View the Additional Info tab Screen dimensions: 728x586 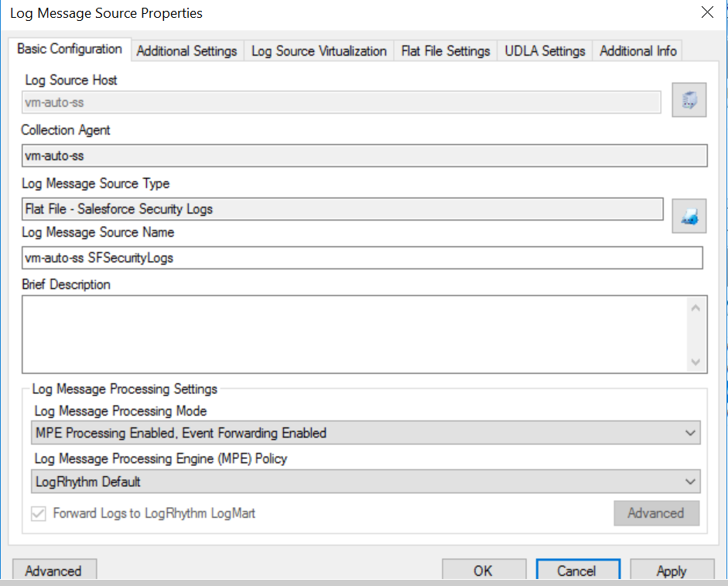(x=637, y=51)
